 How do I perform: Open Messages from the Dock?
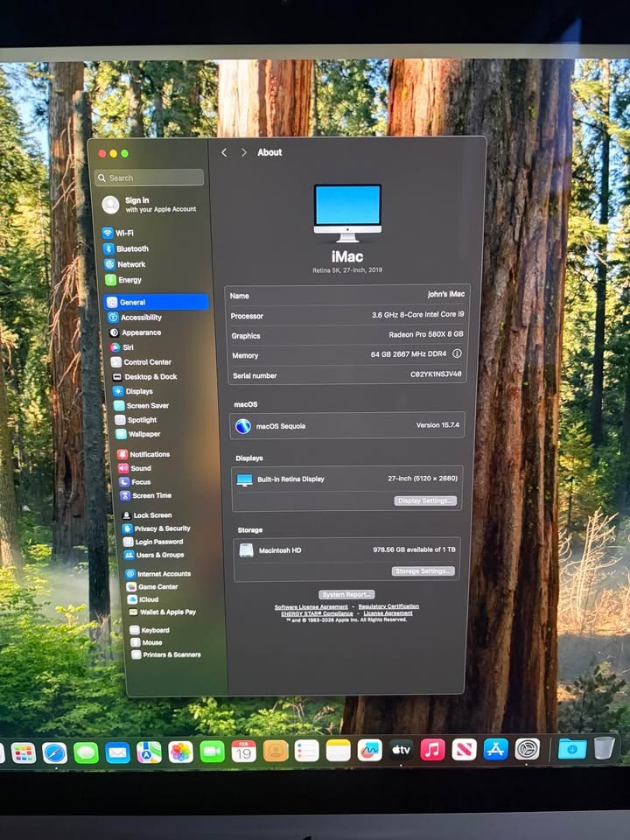click(87, 753)
